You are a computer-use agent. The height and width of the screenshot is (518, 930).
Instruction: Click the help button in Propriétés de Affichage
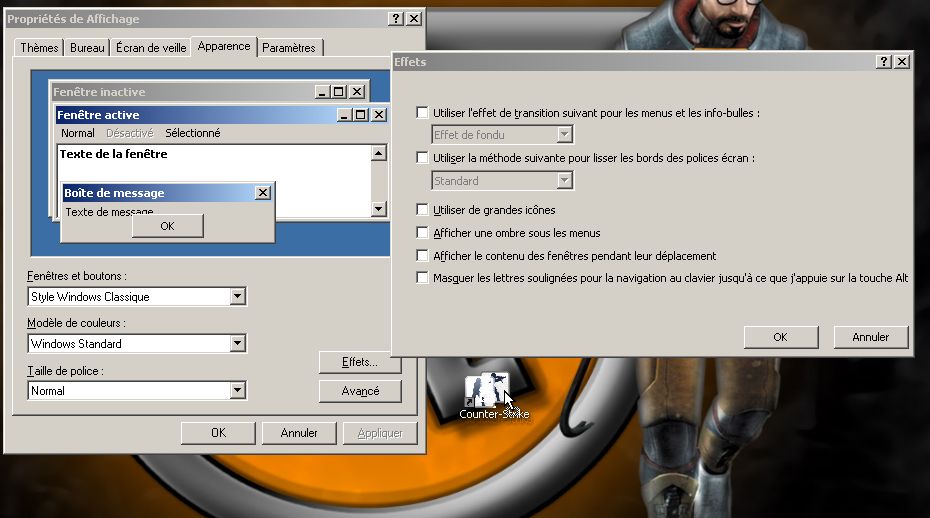pos(397,19)
